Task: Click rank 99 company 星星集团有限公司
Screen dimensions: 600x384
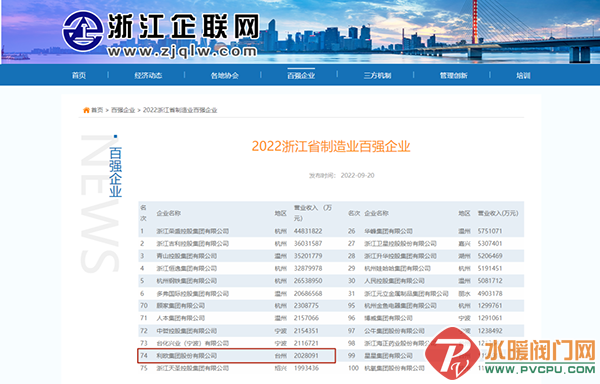Action: pos(388,355)
